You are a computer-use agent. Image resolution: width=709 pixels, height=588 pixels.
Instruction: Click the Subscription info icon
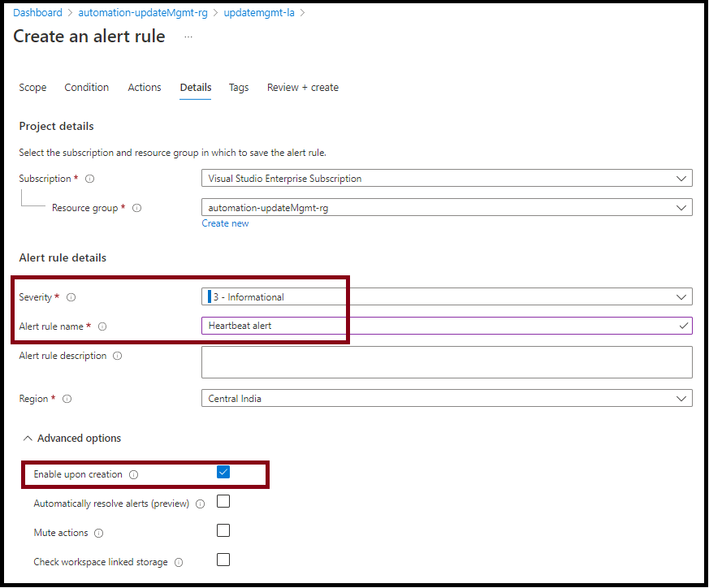(89, 179)
